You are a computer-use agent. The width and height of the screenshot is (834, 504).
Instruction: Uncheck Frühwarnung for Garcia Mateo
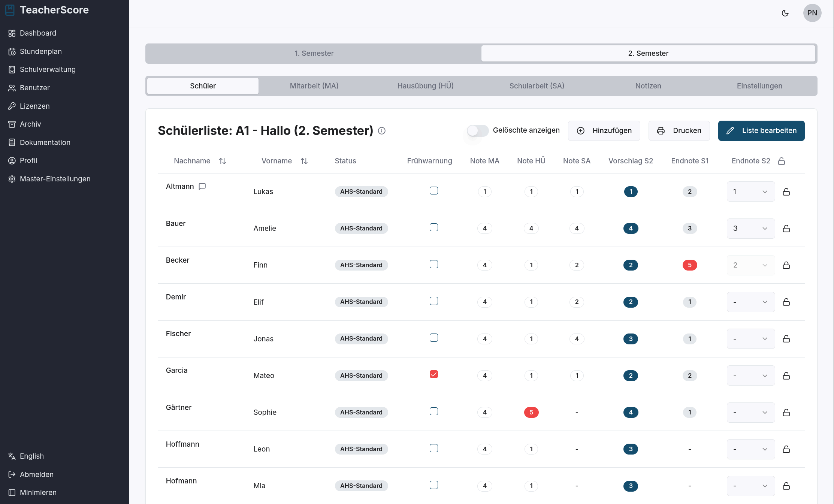pyautogui.click(x=434, y=374)
